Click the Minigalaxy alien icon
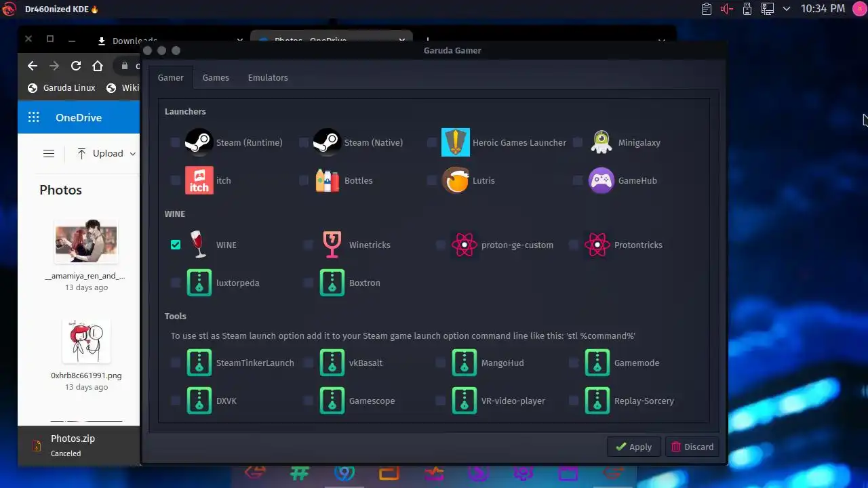The image size is (868, 488). 601,142
